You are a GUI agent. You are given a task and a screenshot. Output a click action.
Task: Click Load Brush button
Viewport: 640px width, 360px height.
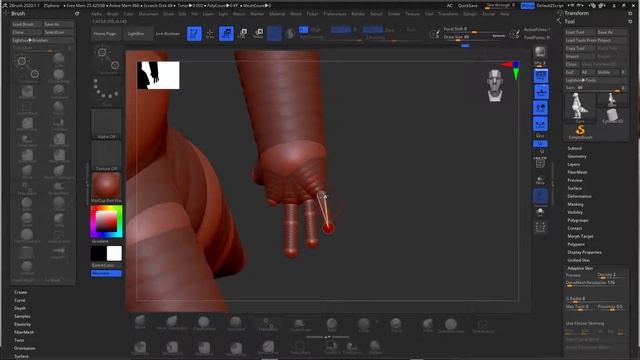coord(27,24)
